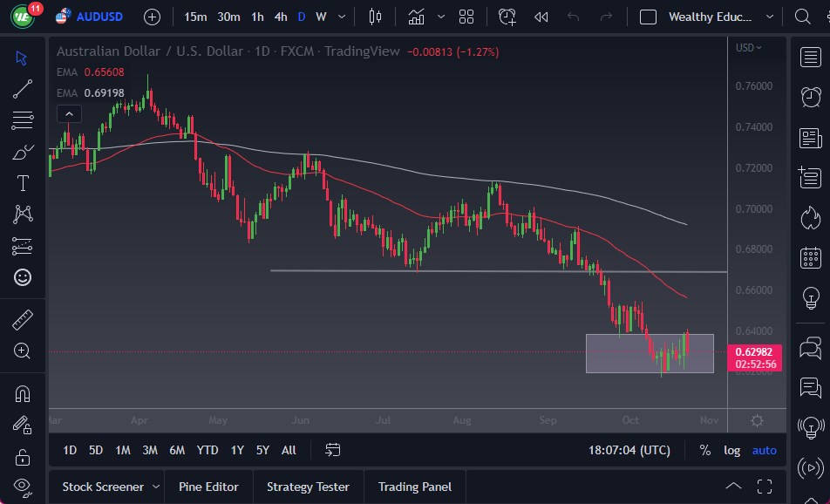Viewport: 830px width, 504px height.
Task: Select the Trend Line drawing tool
Action: (23, 88)
